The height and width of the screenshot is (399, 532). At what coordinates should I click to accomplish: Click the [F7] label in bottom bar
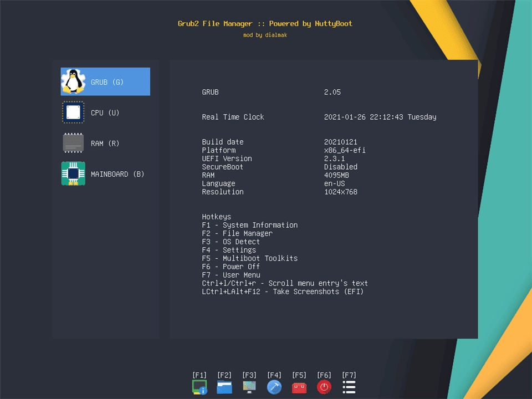click(349, 375)
